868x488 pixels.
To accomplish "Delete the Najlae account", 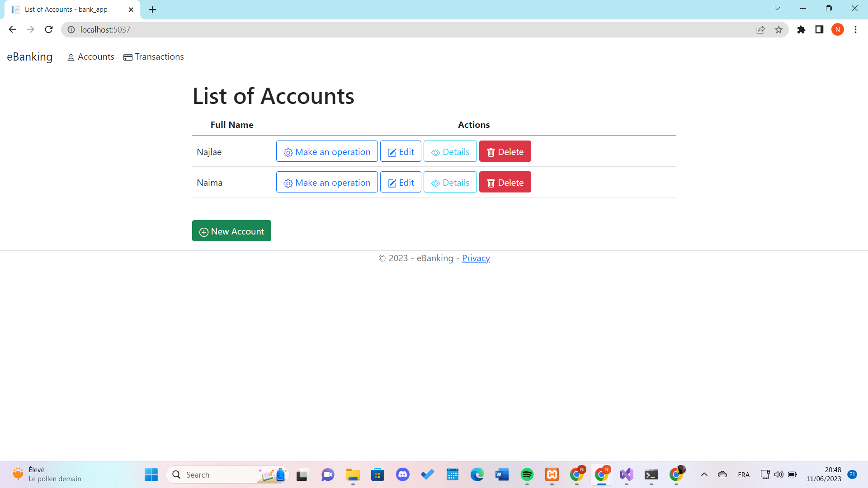I will point(505,152).
